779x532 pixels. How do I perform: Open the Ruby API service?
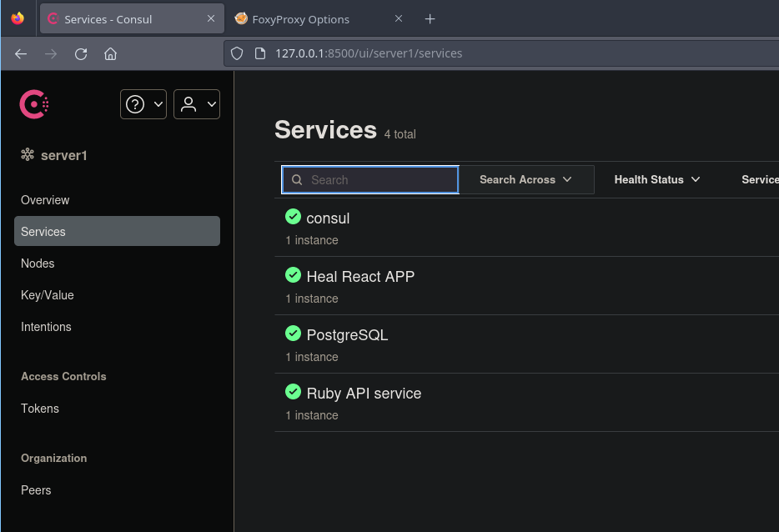click(364, 394)
